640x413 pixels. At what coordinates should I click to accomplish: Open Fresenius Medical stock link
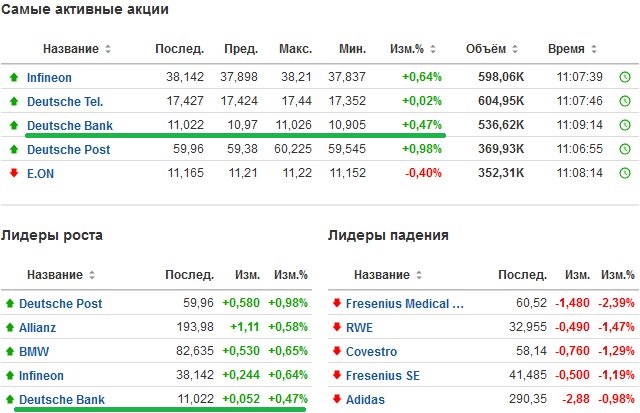[404, 304]
